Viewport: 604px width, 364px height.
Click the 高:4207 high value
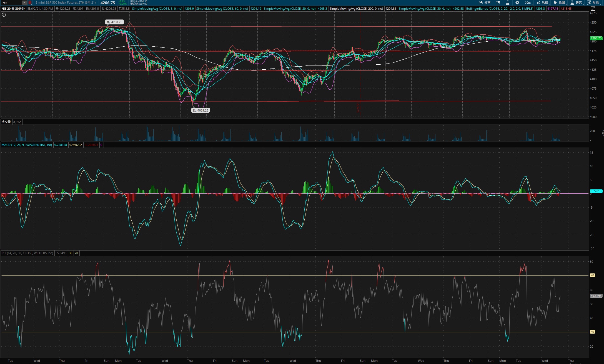click(78, 9)
